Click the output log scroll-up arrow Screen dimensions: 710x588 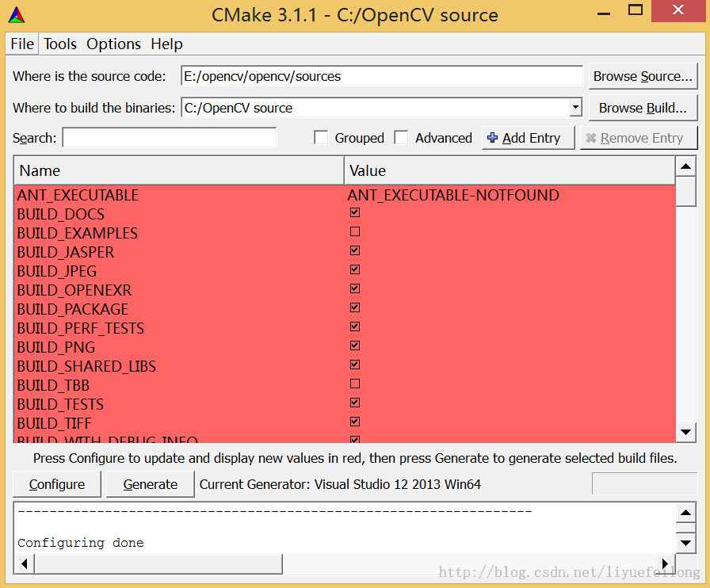tap(685, 513)
